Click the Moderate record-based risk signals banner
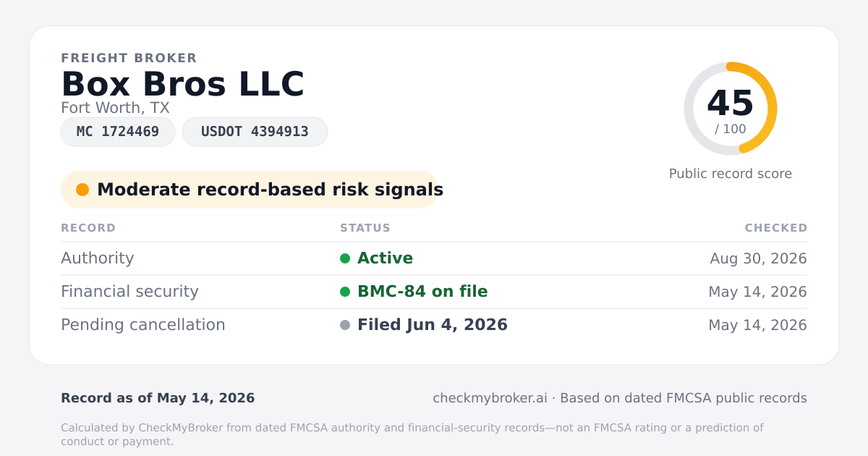The height and width of the screenshot is (456, 868). (250, 190)
